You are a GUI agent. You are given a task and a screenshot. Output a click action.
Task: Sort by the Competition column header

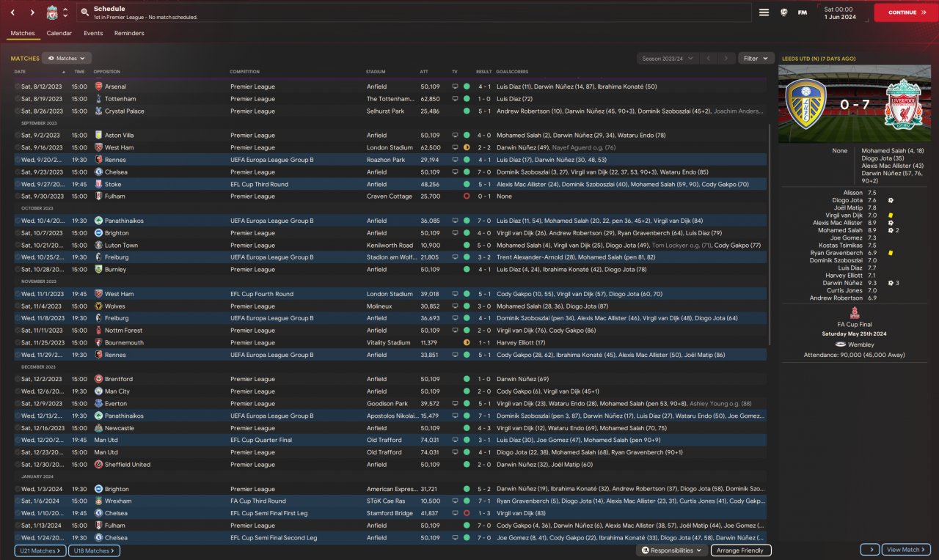pos(245,72)
